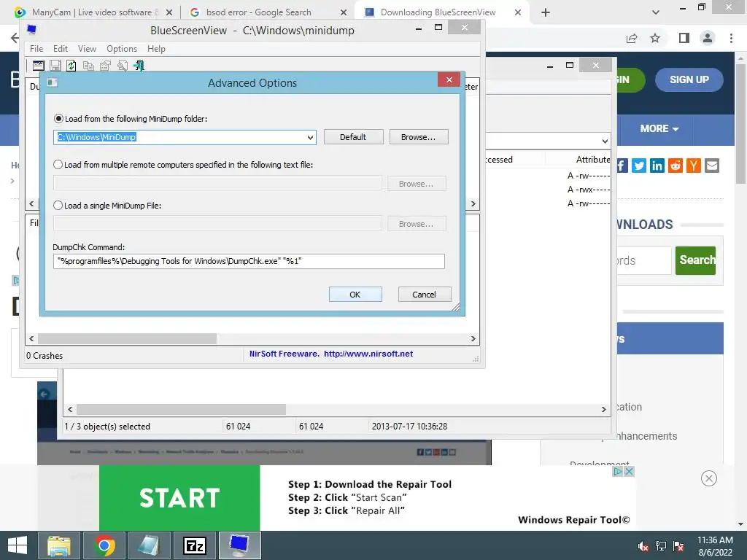747x560 pixels.
Task: Switch to Chrome on the taskbar
Action: pyautogui.click(x=104, y=545)
